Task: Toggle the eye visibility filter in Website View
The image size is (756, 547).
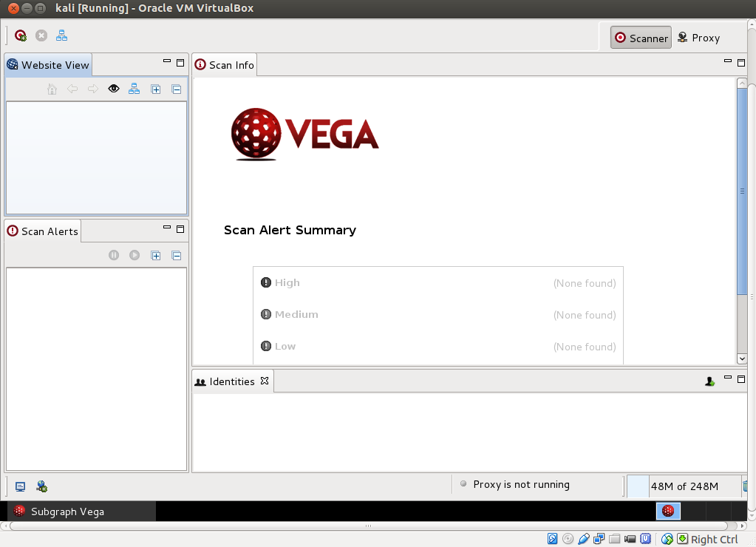Action: coord(113,89)
